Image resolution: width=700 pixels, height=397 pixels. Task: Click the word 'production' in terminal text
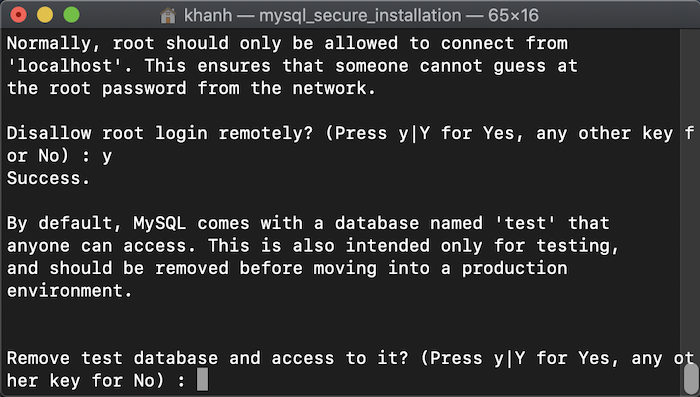(x=514, y=268)
